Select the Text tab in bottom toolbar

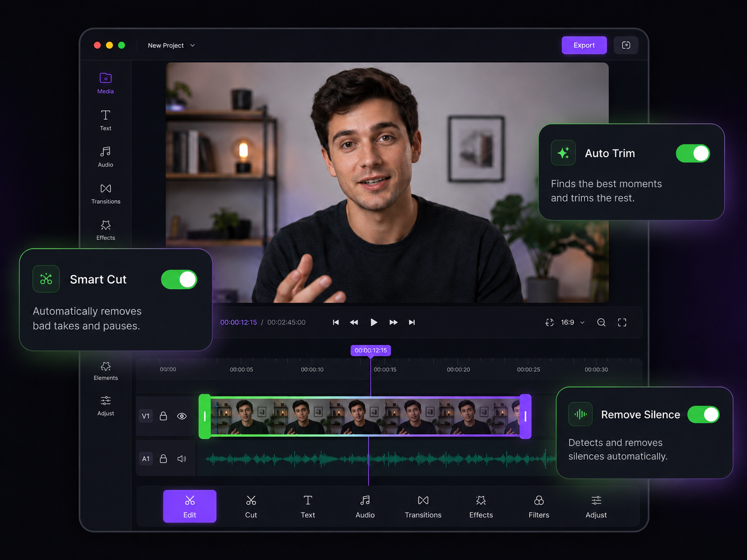(x=308, y=506)
